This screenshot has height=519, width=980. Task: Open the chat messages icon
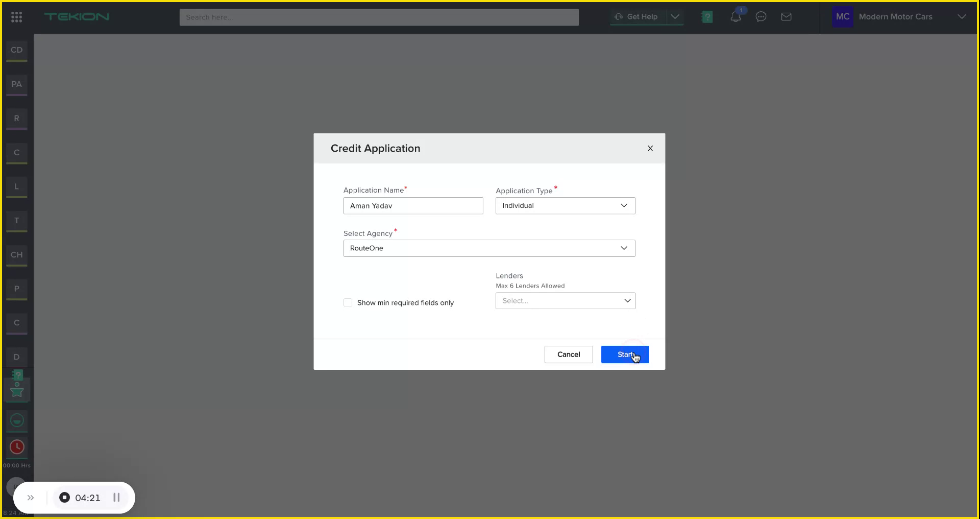click(761, 16)
